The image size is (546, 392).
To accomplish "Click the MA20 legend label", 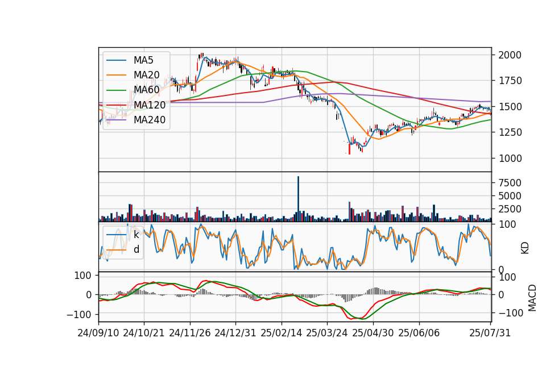I will (146, 75).
